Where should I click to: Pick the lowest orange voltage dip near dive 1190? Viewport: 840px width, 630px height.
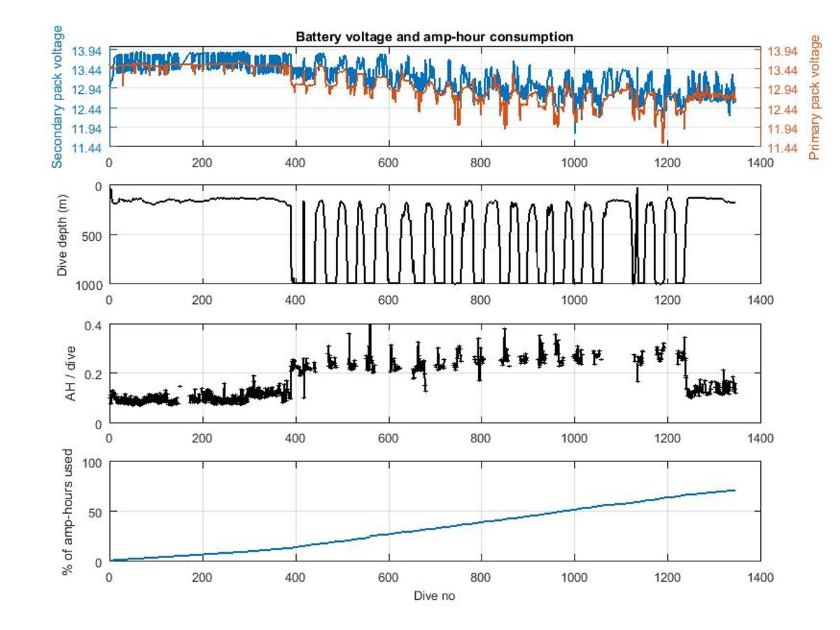point(662,142)
